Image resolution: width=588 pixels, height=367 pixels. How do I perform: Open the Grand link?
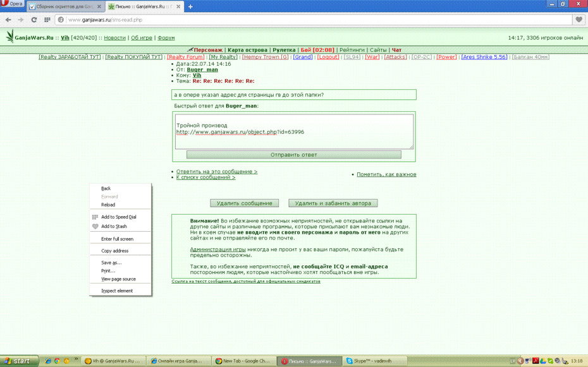coord(303,57)
